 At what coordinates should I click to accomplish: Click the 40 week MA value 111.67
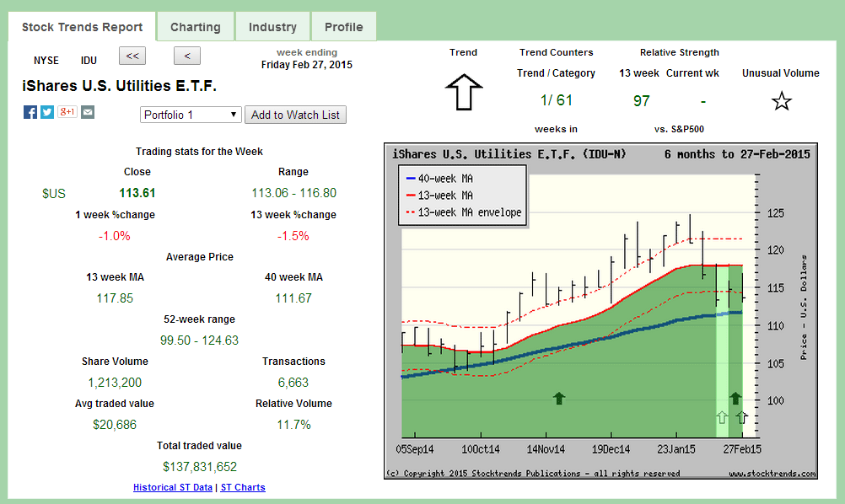293,298
